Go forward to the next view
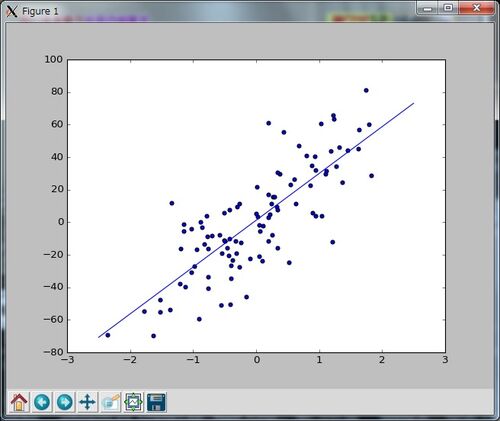 tap(65, 402)
